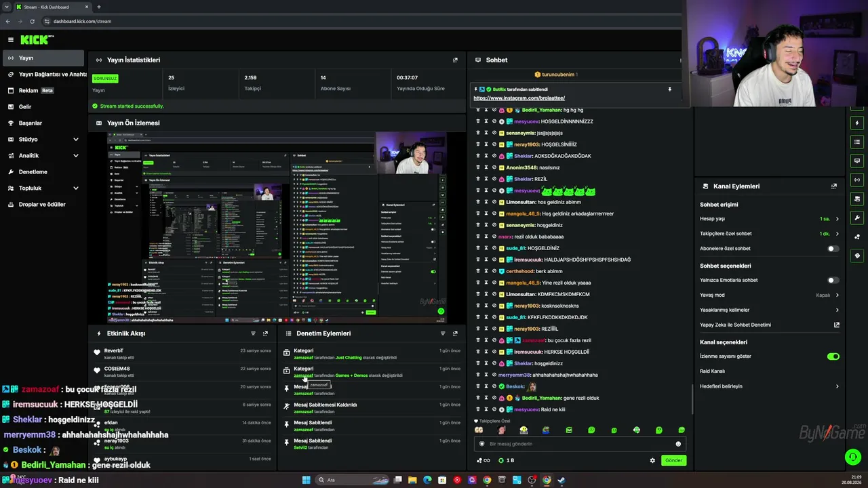
Task: Open File Explorer from the taskbar
Action: 412,480
